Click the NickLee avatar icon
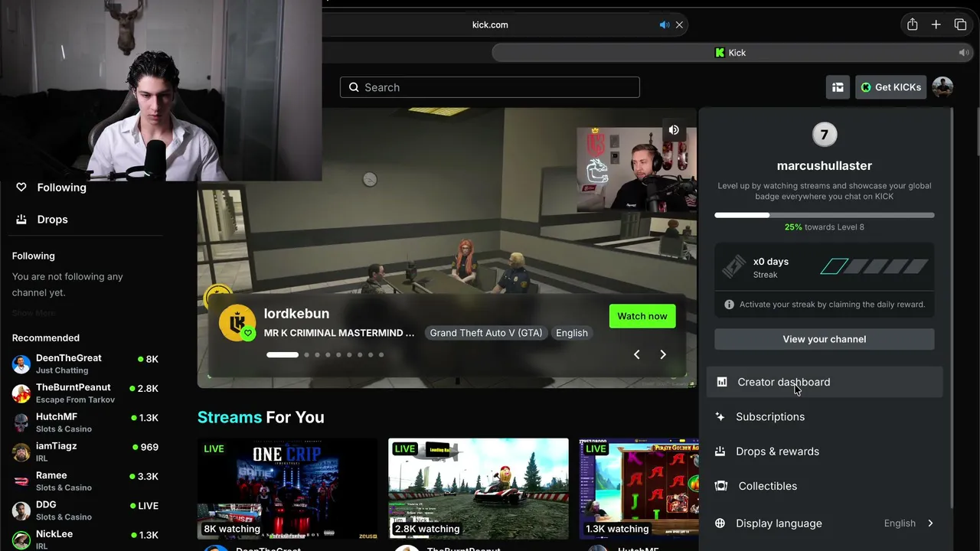This screenshot has height=551, width=980. (x=21, y=540)
